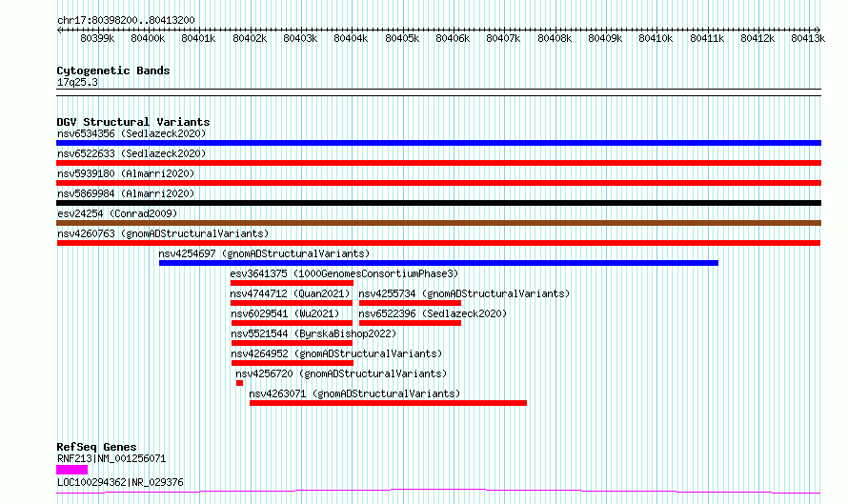Click the red nsv4264952 variant bar
This screenshot has height=504, width=848.
pyautogui.click(x=293, y=363)
